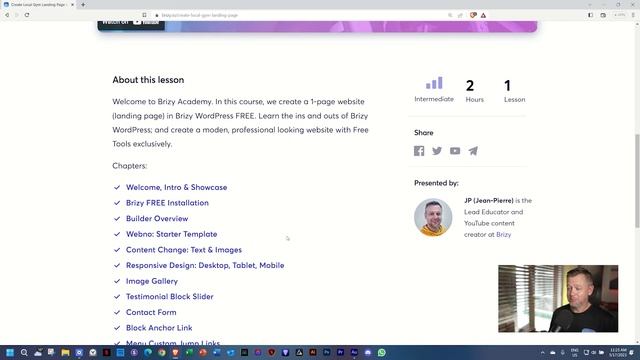Image resolution: width=640 pixels, height=360 pixels.
Task: Open the Block Anchor Link chapter
Action: point(159,327)
